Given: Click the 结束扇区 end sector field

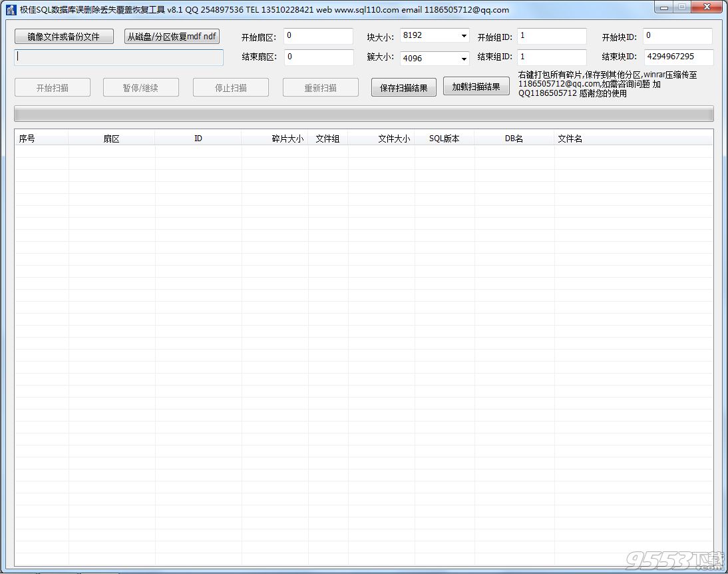Looking at the screenshot, I should (318, 57).
